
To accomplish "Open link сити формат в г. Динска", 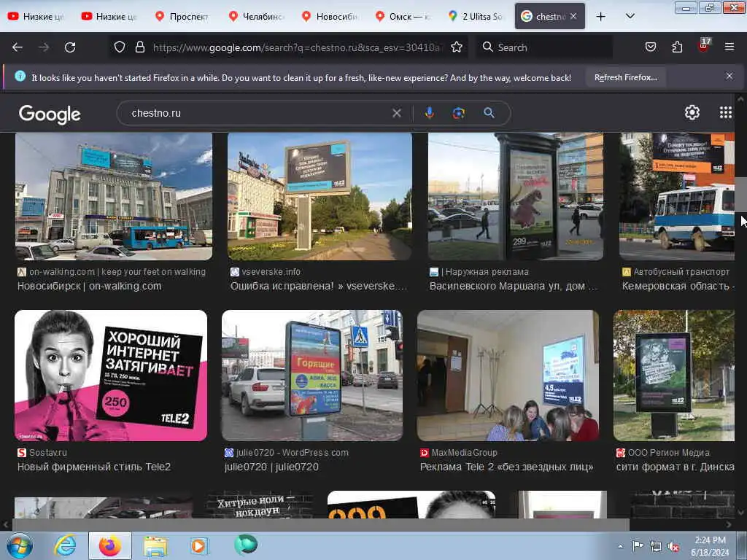I will click(675, 467).
